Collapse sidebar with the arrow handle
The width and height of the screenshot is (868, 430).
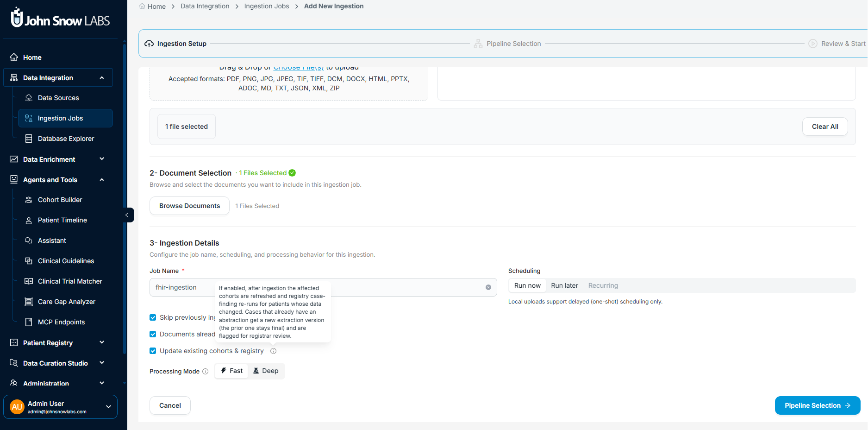[x=127, y=215]
